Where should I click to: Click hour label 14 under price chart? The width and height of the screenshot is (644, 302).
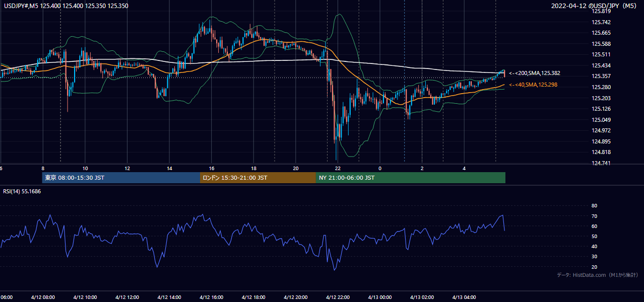coord(169,168)
